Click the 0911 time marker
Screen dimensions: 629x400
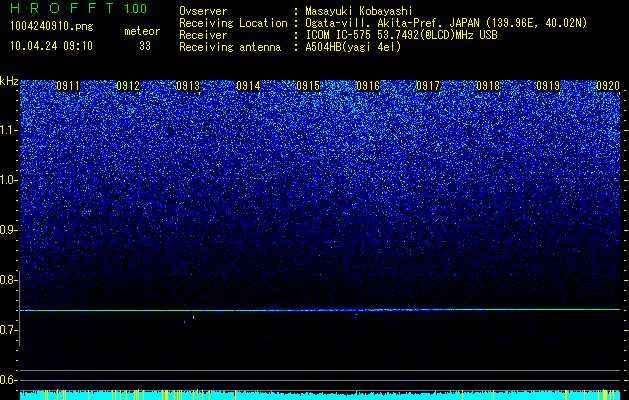tap(68, 86)
